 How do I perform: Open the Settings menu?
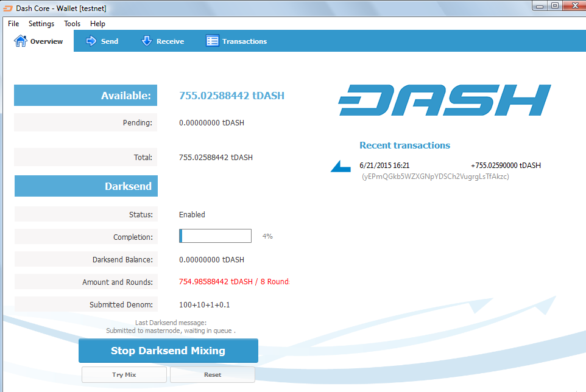(x=41, y=24)
